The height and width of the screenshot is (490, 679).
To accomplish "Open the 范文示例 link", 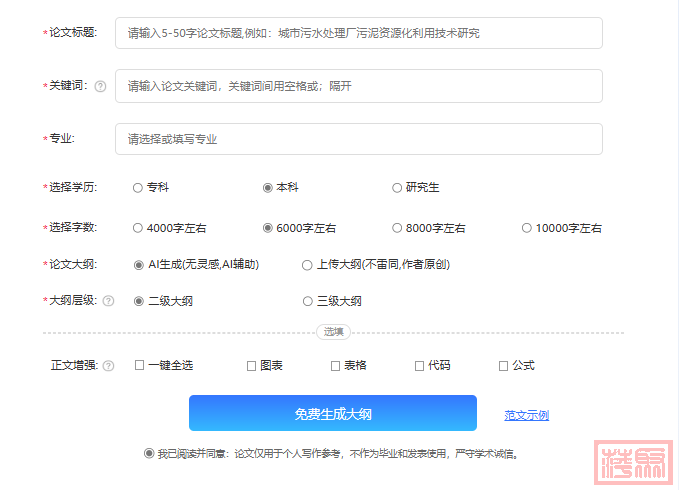I will 526,415.
